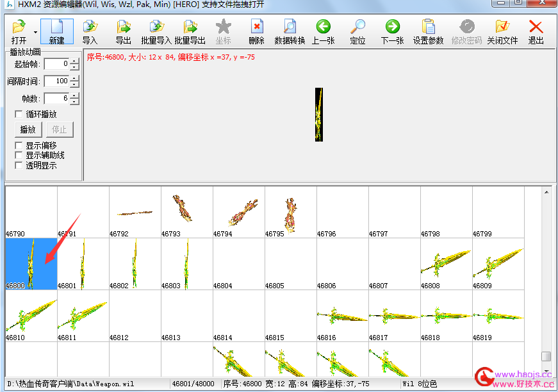
Task: Click the 播放 (Play) button
Action: pos(28,129)
